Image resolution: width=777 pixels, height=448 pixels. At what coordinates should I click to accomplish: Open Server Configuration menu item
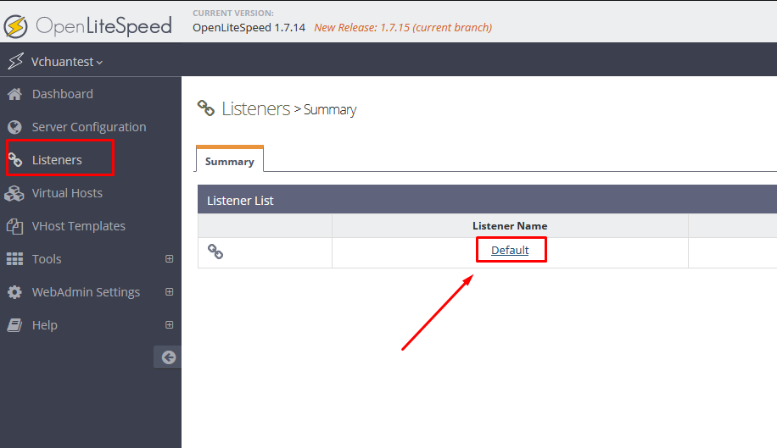(89, 127)
